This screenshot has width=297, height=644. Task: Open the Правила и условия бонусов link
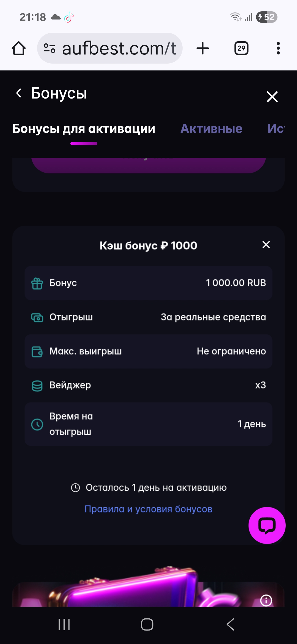148,509
